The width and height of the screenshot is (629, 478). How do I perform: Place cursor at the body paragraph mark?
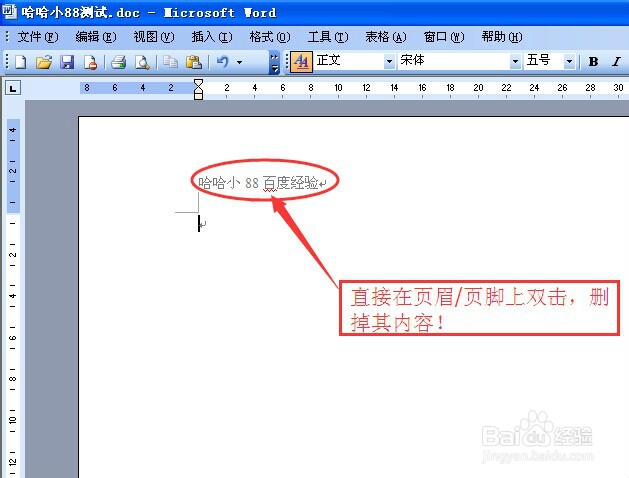click(x=202, y=224)
